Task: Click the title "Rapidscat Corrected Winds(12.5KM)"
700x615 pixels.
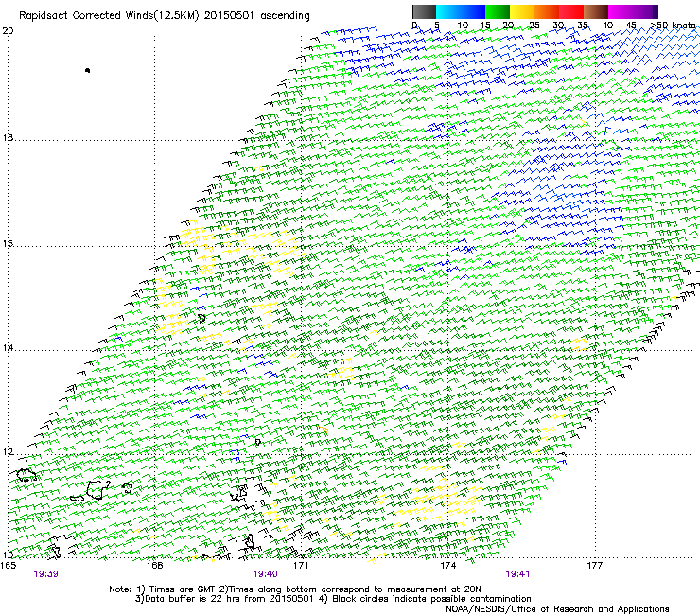Action: pyautogui.click(x=109, y=16)
